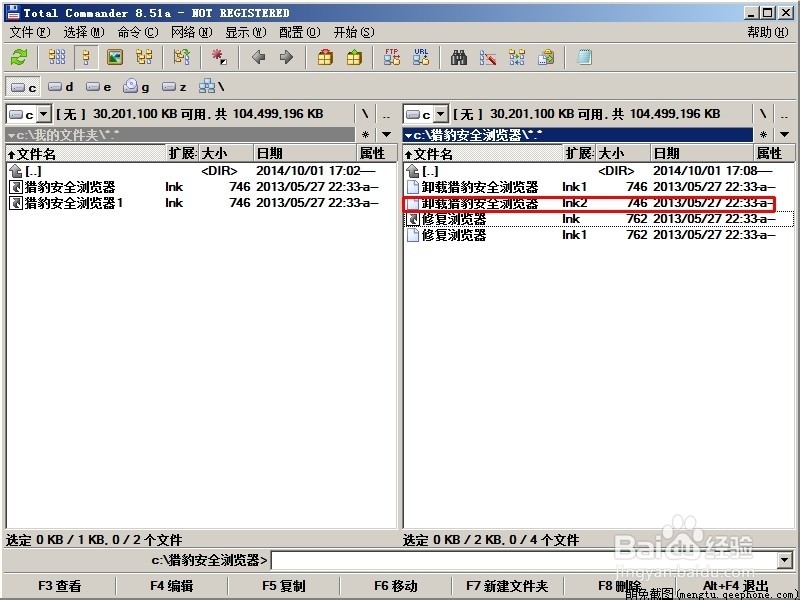Select drive z in the drive bar
Image resolution: width=800 pixels, height=600 pixels.
174,87
